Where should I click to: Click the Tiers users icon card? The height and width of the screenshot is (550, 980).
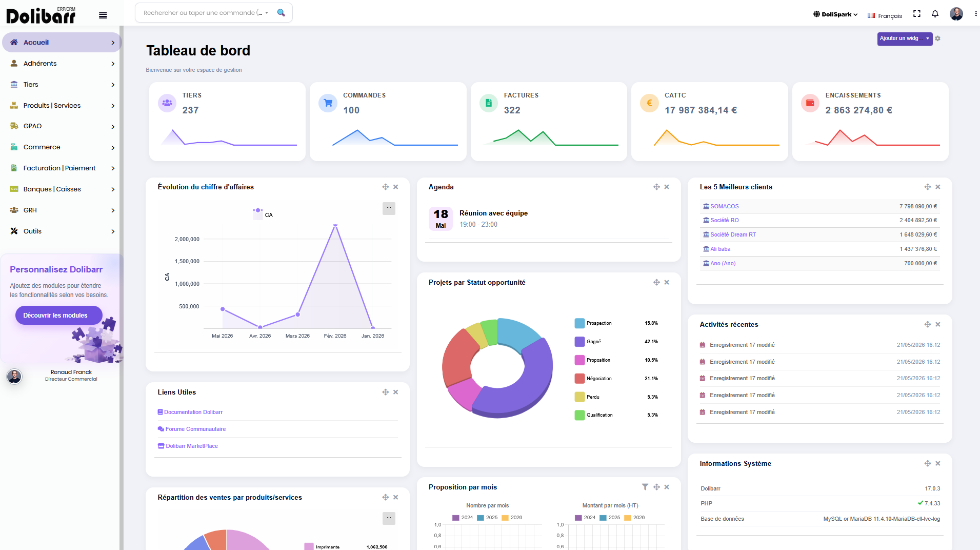(167, 103)
